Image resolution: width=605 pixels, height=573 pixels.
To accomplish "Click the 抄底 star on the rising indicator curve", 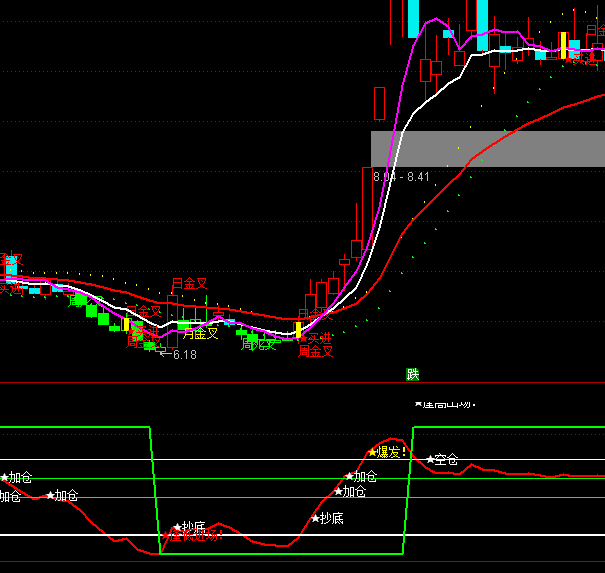I will (x=327, y=518).
